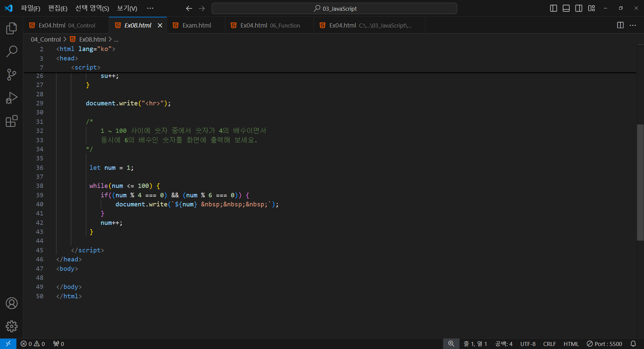Open the Search view in activity bar
The image size is (644, 349).
[11, 51]
